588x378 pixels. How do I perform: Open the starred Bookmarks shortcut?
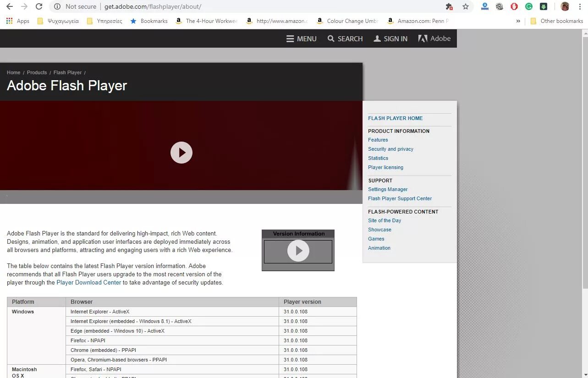click(149, 21)
